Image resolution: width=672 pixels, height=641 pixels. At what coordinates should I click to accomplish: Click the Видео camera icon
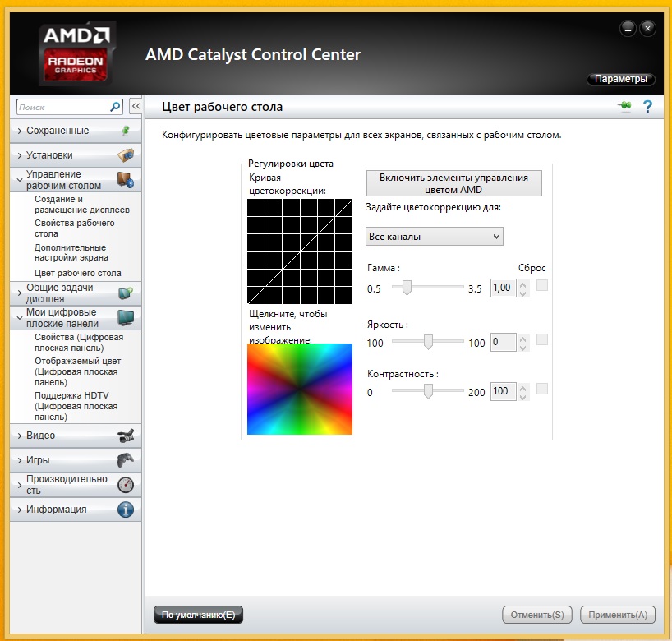pyautogui.click(x=126, y=436)
